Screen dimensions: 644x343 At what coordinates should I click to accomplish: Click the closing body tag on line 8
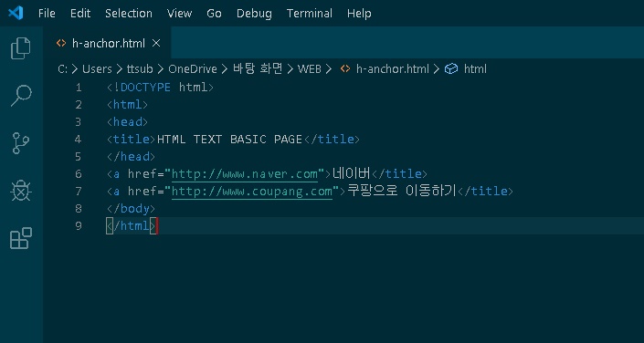click(x=131, y=208)
